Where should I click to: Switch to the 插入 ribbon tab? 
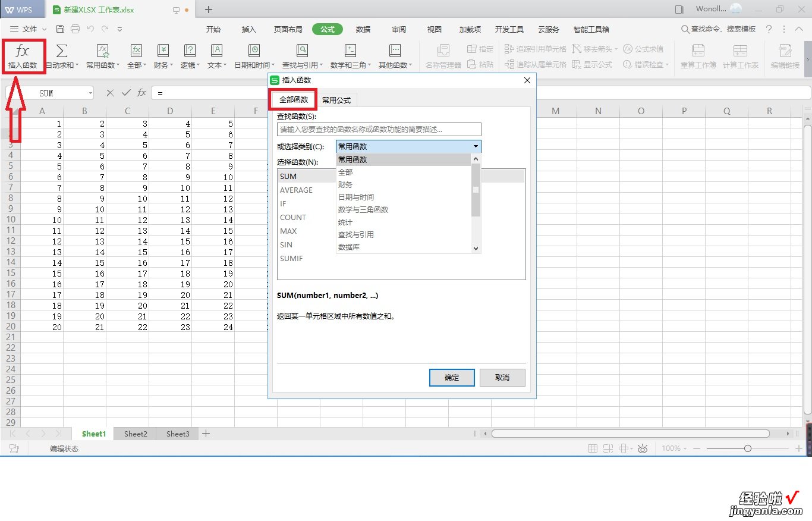pos(249,29)
